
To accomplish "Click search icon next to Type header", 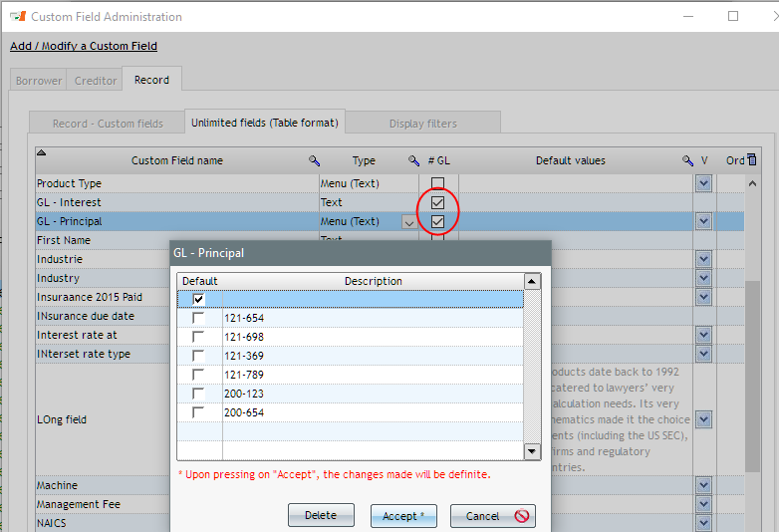I will pyautogui.click(x=414, y=160).
